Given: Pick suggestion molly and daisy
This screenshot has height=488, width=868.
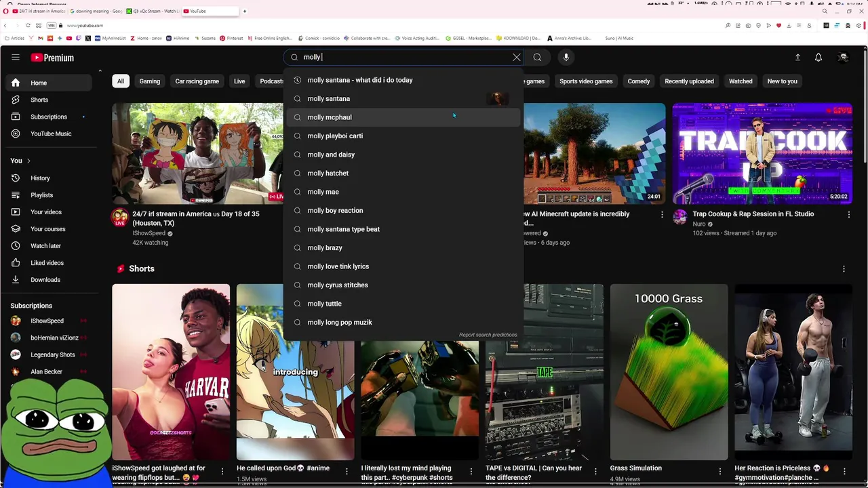Looking at the screenshot, I should point(403,155).
